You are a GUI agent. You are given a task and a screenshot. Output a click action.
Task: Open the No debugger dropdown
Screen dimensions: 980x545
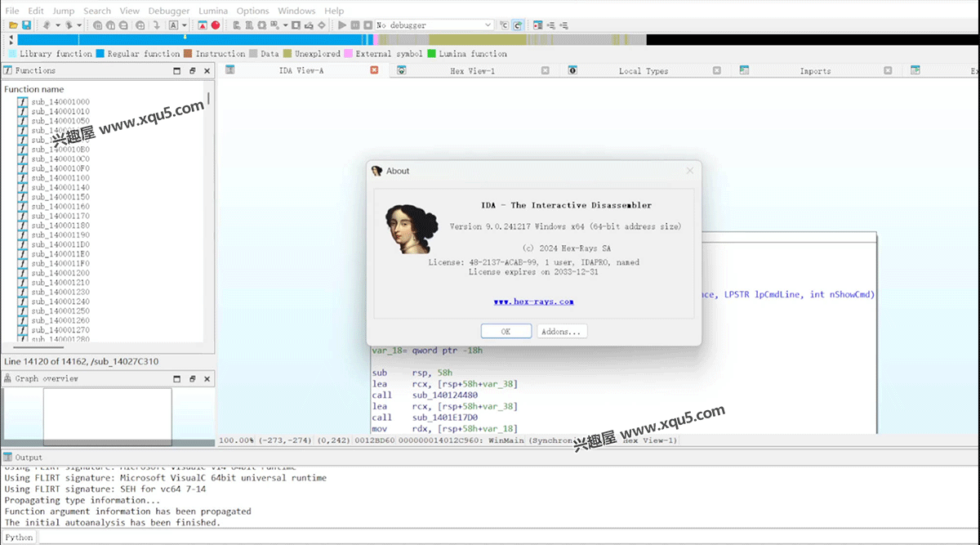pos(434,25)
